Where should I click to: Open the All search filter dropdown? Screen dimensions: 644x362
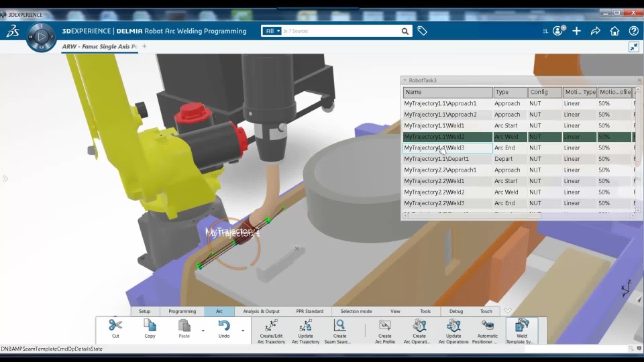[272, 31]
